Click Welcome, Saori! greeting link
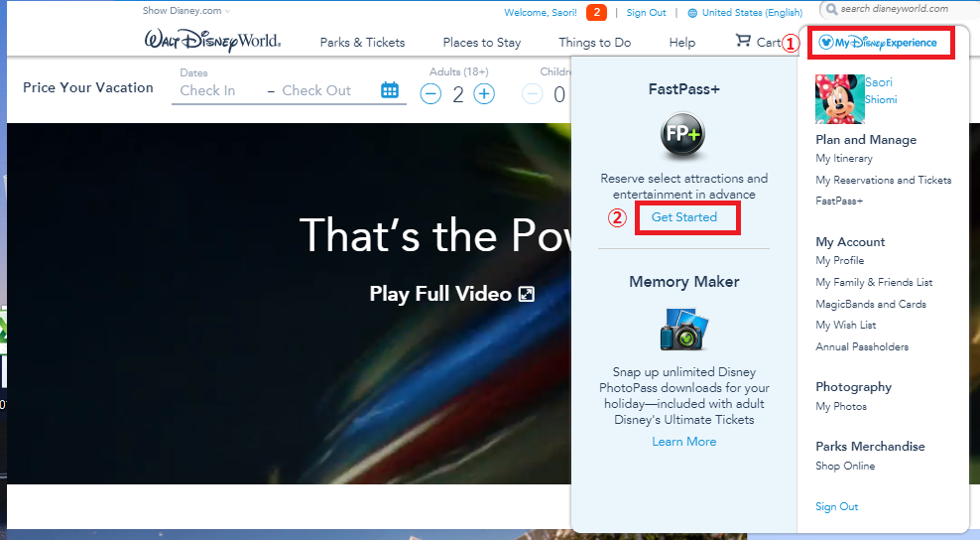The width and height of the screenshot is (980, 540). tap(541, 13)
